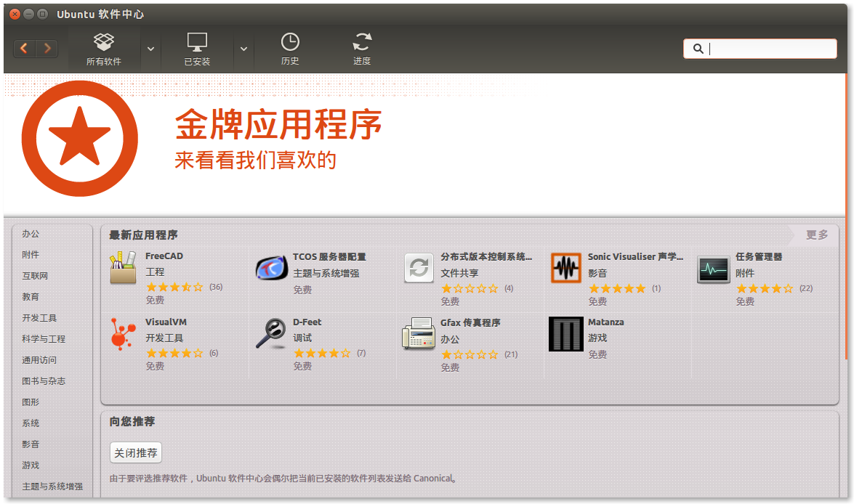Click the Gfax 传真程序 fax icon
Viewport: 854px width, 504px height.
pos(419,333)
